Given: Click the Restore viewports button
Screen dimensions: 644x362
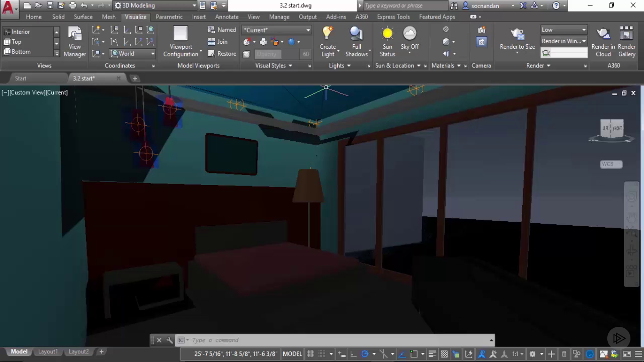Looking at the screenshot, I should pos(222,54).
